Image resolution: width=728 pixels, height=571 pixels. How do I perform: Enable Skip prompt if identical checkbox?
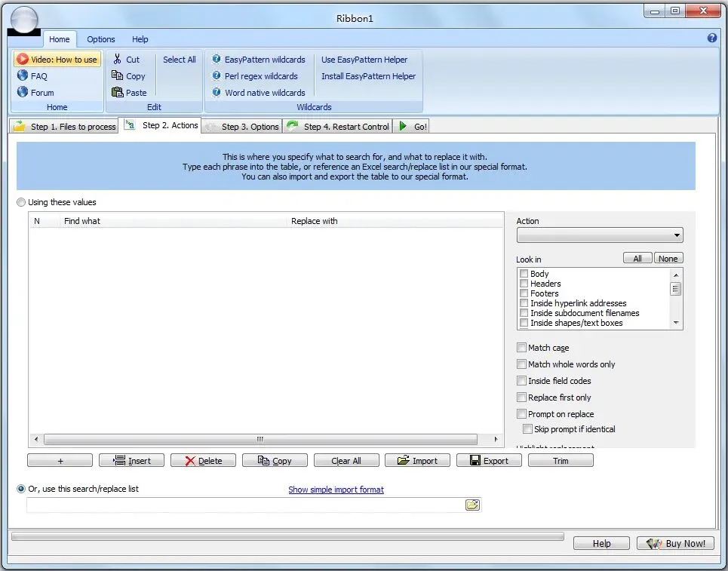click(x=527, y=429)
